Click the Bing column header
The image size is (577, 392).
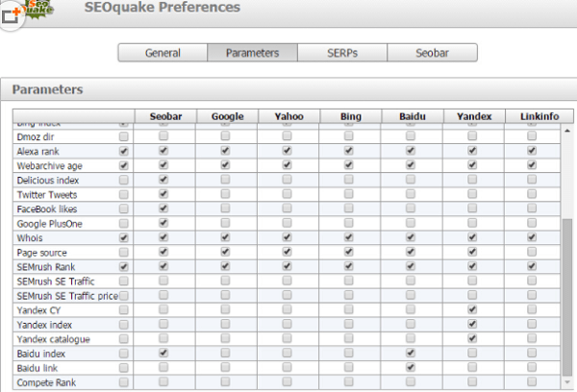point(351,116)
